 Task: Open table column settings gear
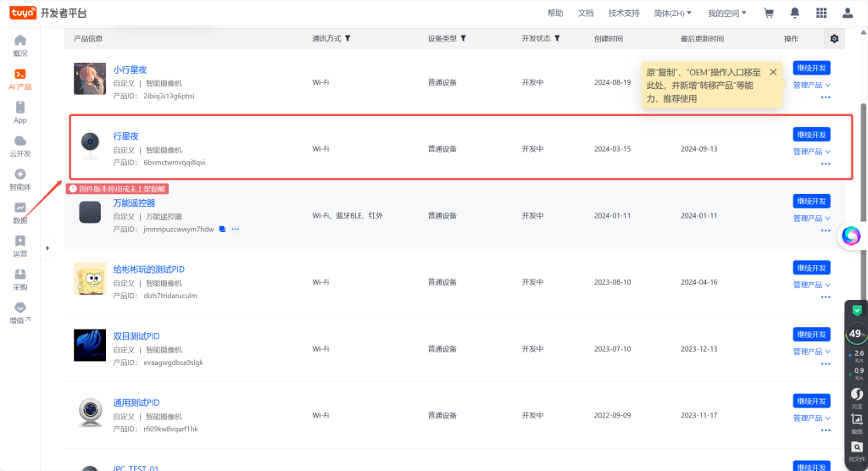coord(834,39)
